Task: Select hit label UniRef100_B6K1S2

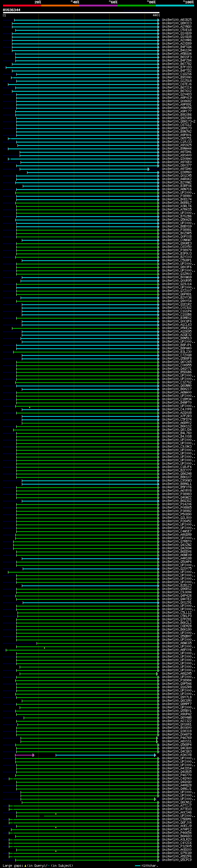Action: tap(176, 426)
